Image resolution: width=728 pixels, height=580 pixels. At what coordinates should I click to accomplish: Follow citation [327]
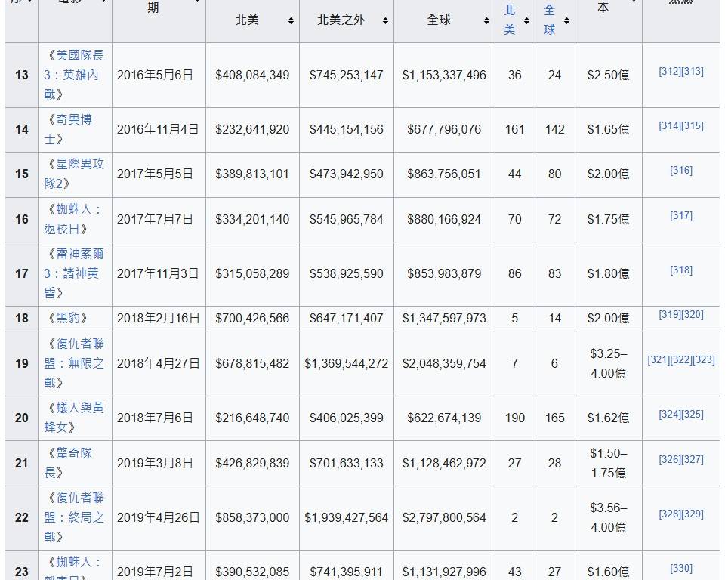click(x=693, y=459)
